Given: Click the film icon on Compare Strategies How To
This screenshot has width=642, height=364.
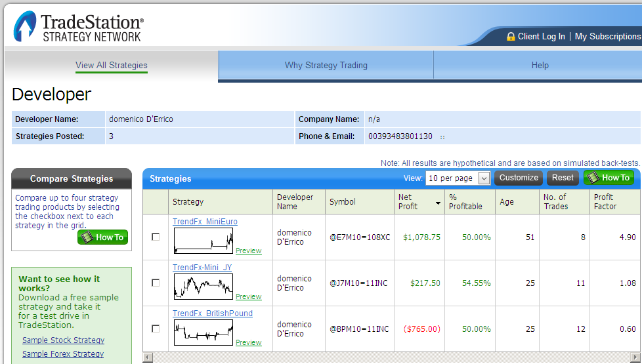Looking at the screenshot, I should click(x=87, y=237).
